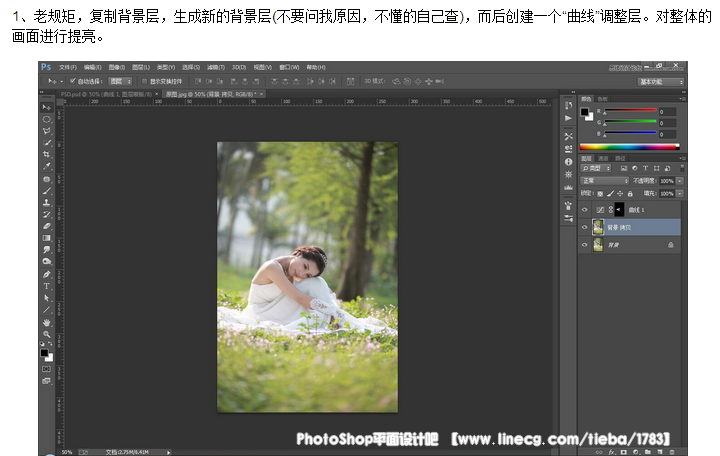
Task: Open the workspace 基本功能 dropdown
Action: 661,82
